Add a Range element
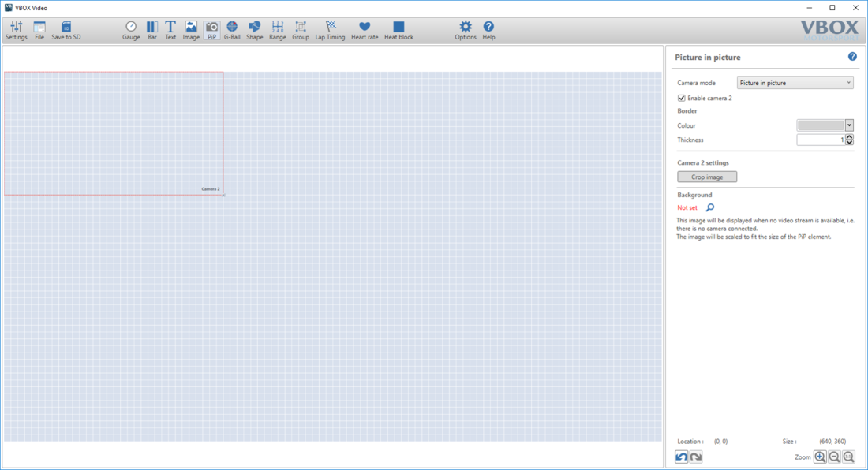Viewport: 868px width, 470px height. pos(277,31)
